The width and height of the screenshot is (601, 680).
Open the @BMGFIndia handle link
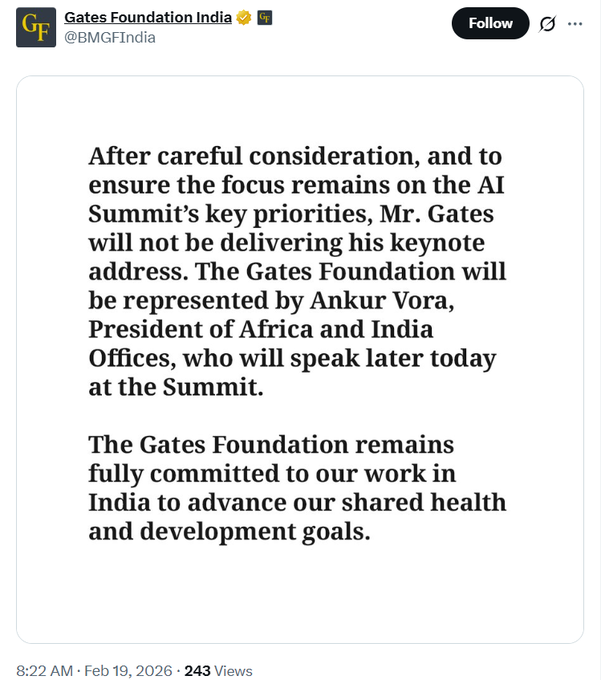pyautogui.click(x=109, y=38)
